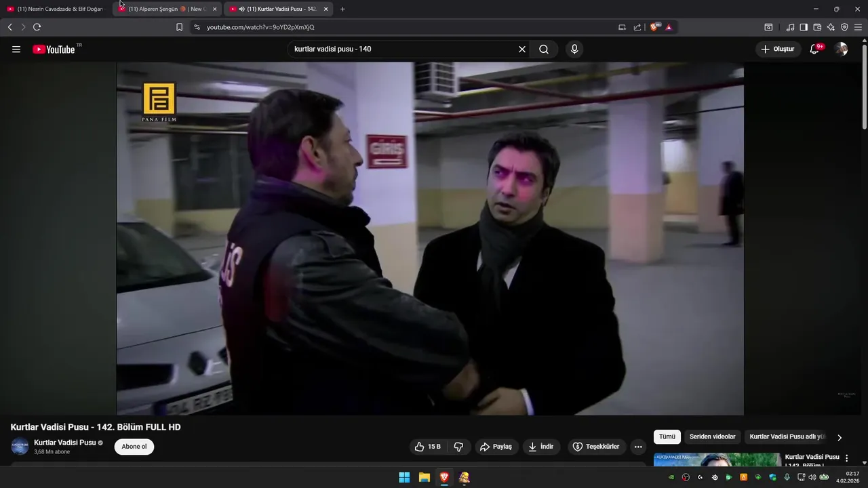
Task: Go to YouTube home via logo
Action: (54, 49)
